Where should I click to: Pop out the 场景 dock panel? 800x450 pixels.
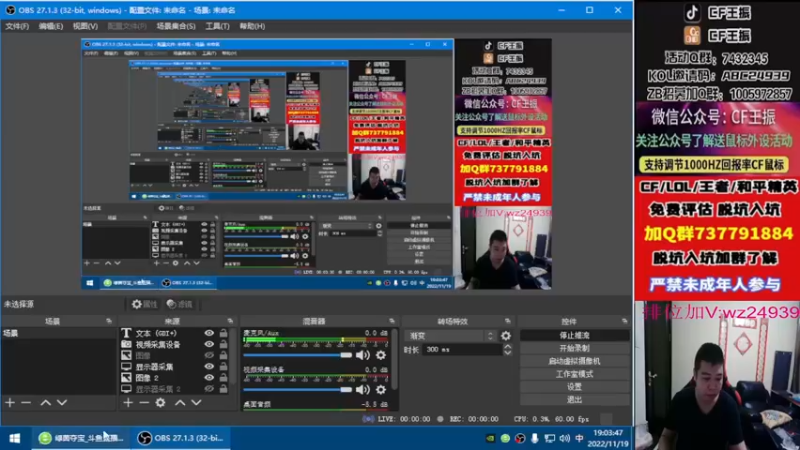109,321
